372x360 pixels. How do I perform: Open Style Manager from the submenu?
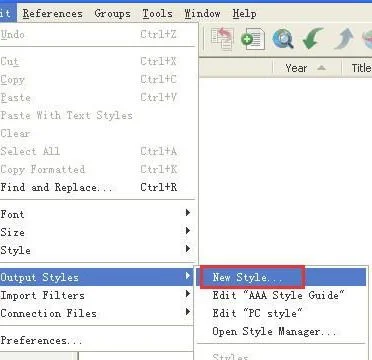(x=274, y=331)
